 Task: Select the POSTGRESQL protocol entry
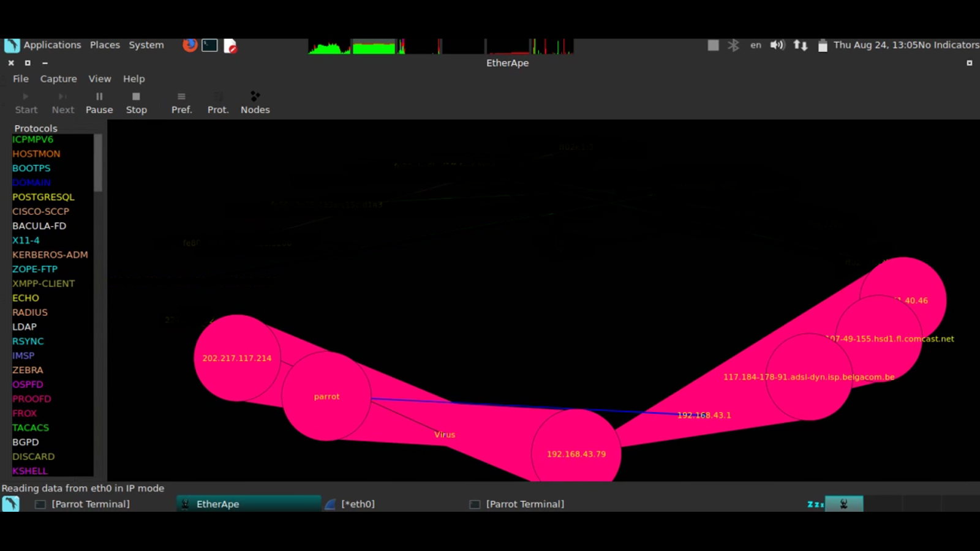pyautogui.click(x=43, y=197)
